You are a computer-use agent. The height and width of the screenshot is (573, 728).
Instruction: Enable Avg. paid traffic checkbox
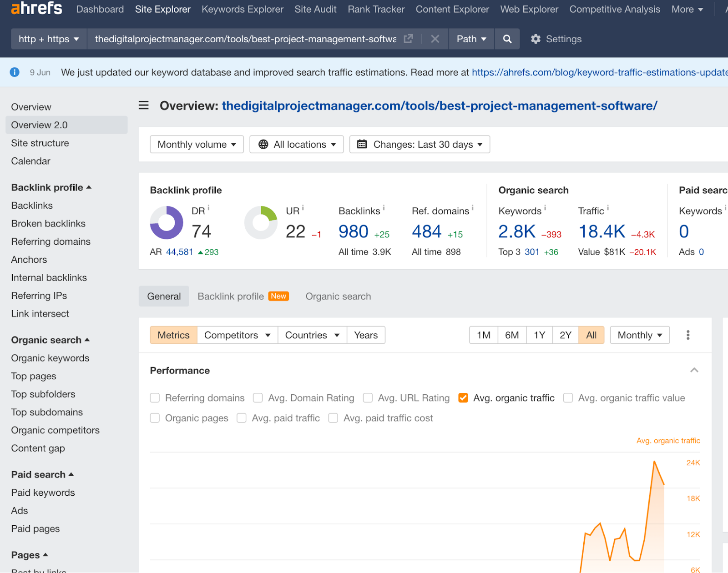(x=242, y=418)
